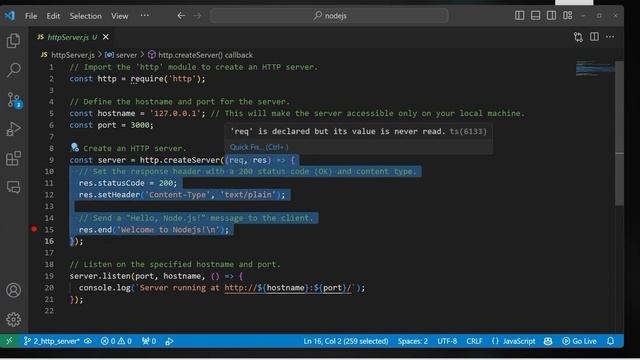Screen dimensions: 640x360
Task: Click the Copilot status icon
Action: pyautogui.click(x=548, y=341)
